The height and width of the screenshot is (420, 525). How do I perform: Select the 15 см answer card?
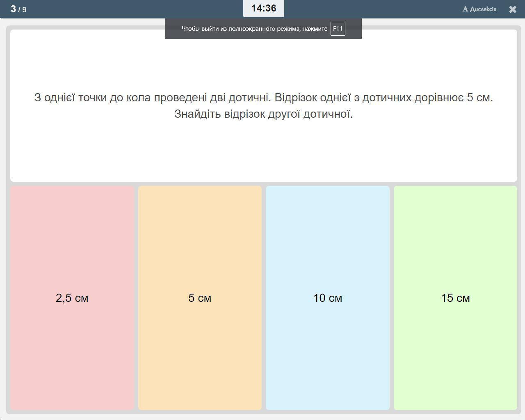click(x=455, y=298)
